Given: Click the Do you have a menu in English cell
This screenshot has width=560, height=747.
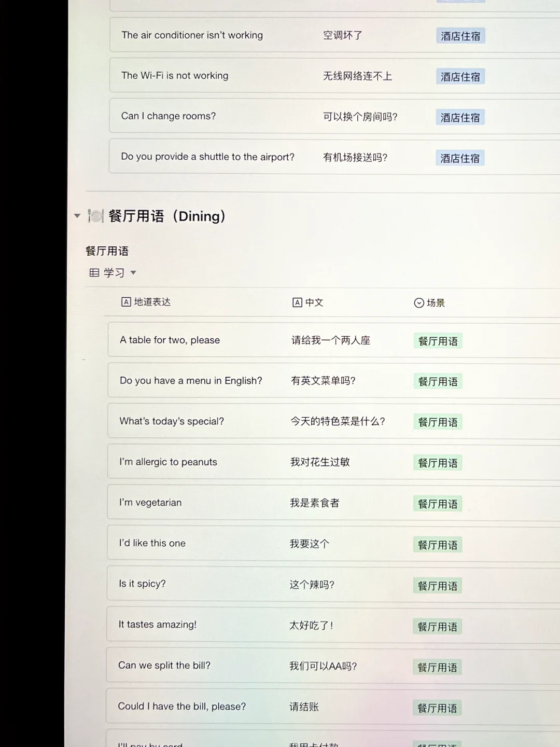Looking at the screenshot, I should 191,380.
